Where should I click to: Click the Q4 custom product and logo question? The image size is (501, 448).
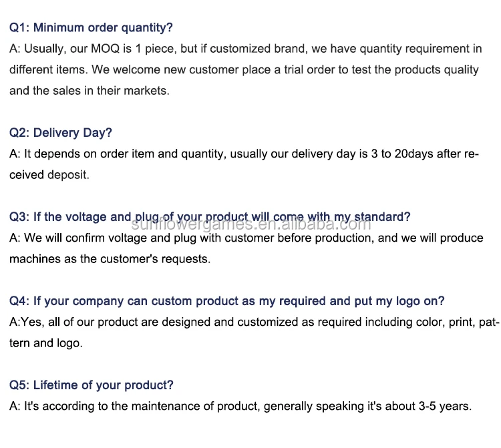point(226,301)
